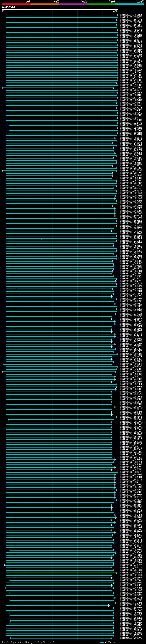The height and width of the screenshot is (644, 146).
Task: Click UniRef100_B8P2B1 hit label
Action: point(131,354)
